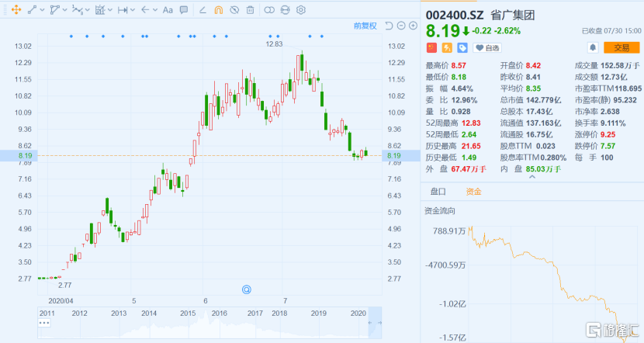
Task: Switch adjustment mode via 前复权
Action: pos(365,26)
